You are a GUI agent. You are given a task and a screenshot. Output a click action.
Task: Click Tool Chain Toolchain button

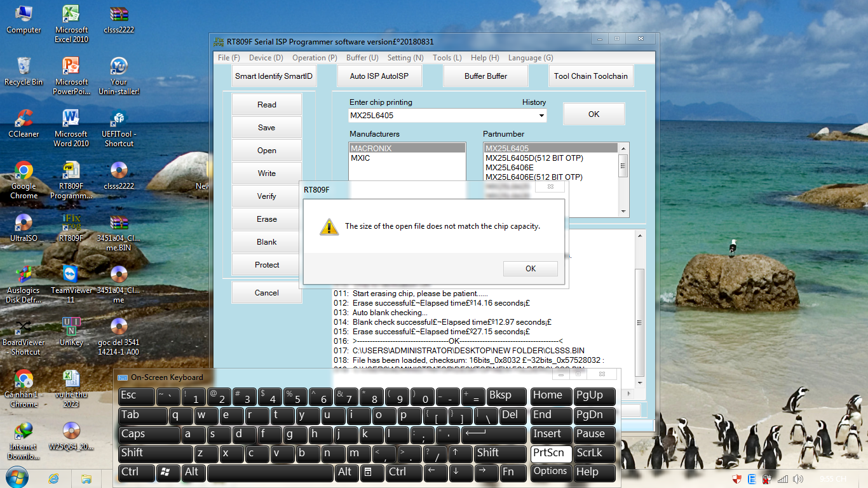click(591, 76)
